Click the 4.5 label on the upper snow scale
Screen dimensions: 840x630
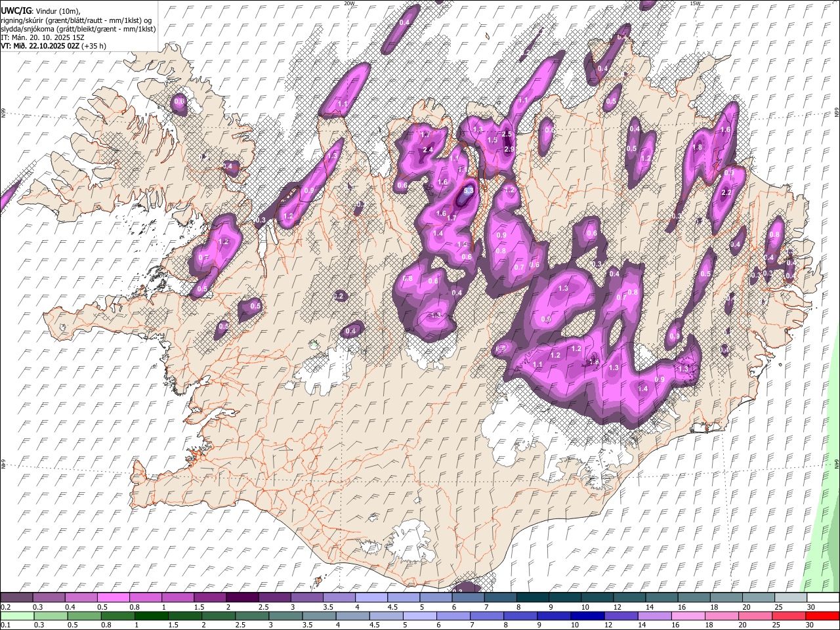392,607
